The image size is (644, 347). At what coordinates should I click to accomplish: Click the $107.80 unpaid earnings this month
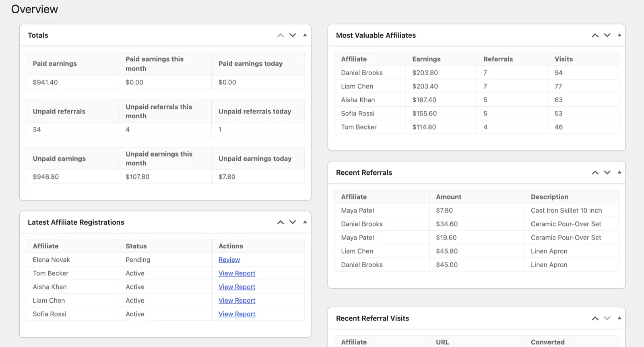(137, 177)
